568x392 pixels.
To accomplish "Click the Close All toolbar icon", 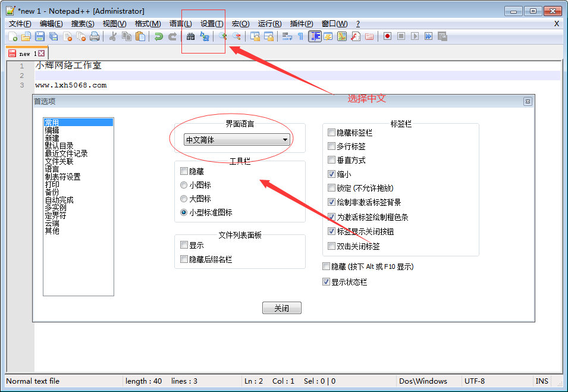I will click(81, 36).
